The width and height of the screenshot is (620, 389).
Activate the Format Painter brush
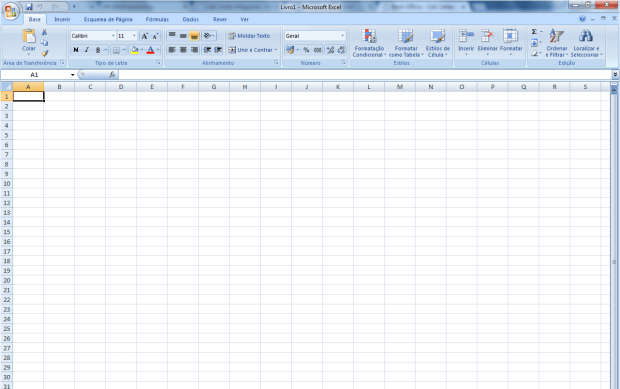pyautogui.click(x=44, y=53)
